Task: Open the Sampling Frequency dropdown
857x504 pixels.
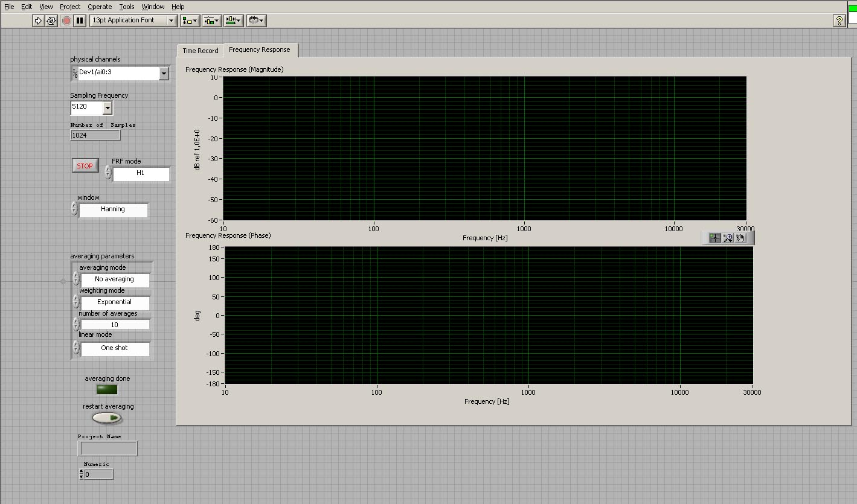Action: point(108,108)
